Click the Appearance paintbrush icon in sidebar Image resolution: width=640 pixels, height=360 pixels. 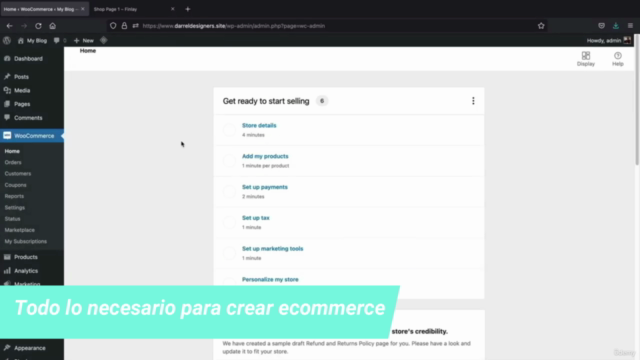click(7, 348)
